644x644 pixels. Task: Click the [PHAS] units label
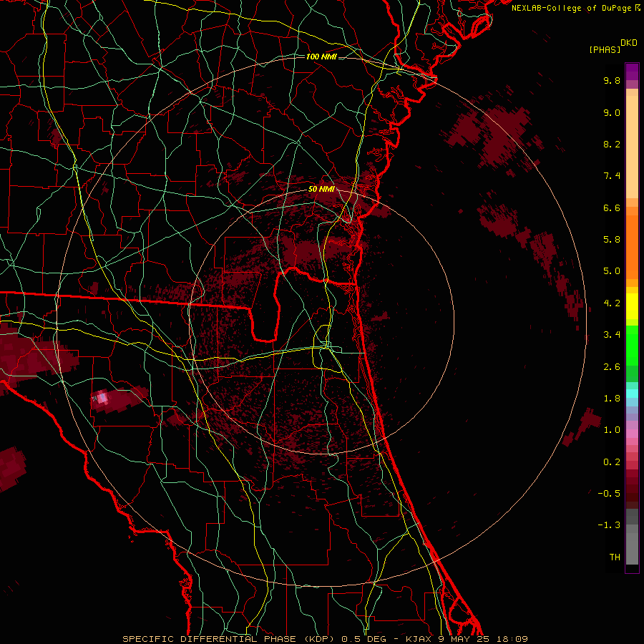(x=605, y=49)
